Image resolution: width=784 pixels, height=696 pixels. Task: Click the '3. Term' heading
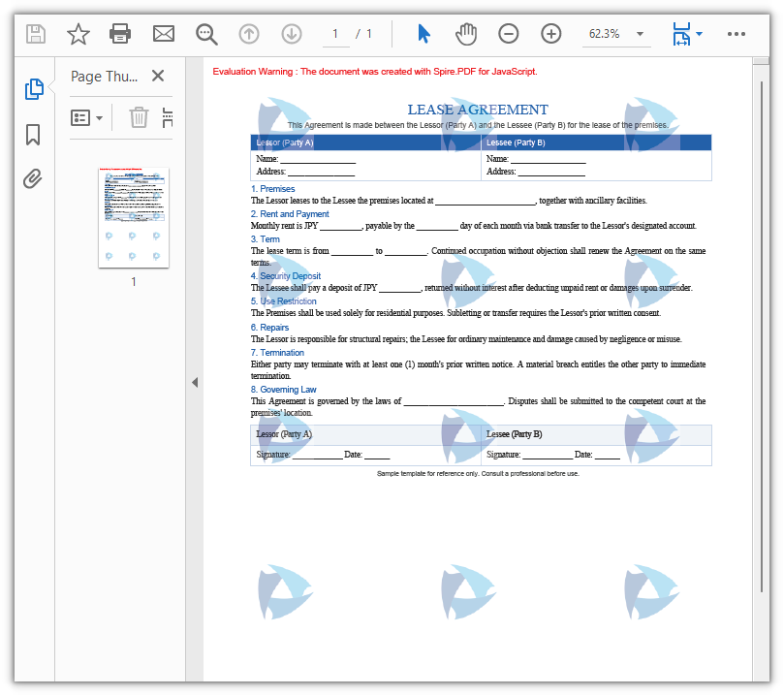265,239
